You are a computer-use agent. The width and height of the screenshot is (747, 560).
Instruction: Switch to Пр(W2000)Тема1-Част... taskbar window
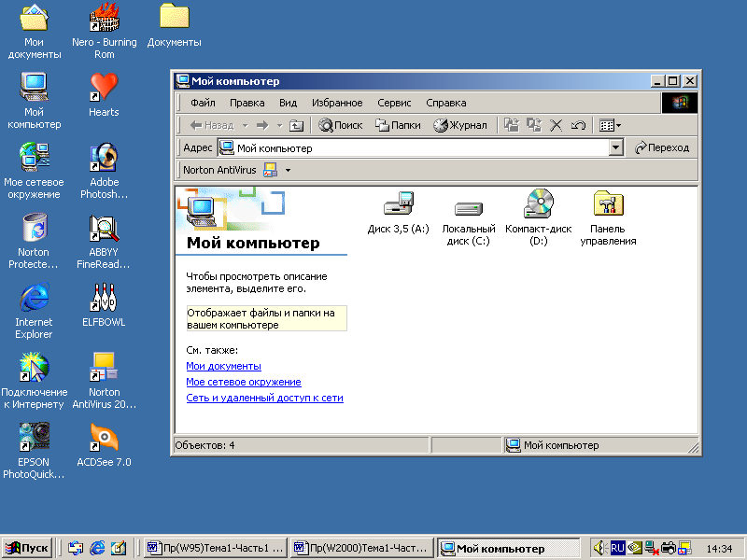pyautogui.click(x=362, y=548)
